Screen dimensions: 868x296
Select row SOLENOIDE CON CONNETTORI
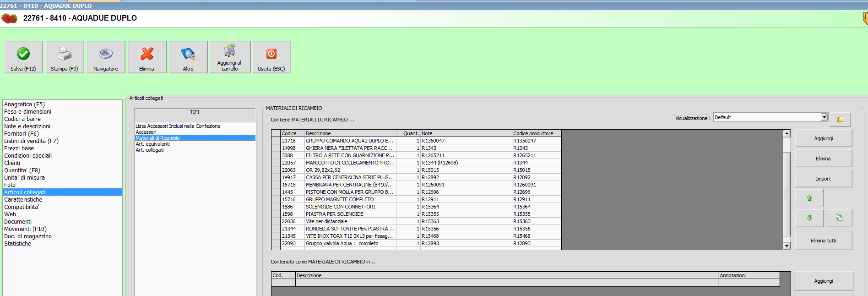click(416, 207)
